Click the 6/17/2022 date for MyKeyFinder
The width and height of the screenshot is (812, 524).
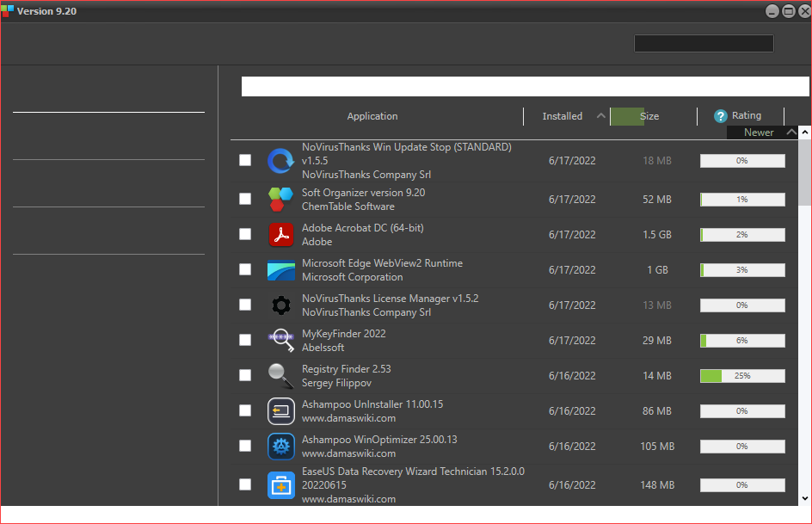tap(572, 341)
